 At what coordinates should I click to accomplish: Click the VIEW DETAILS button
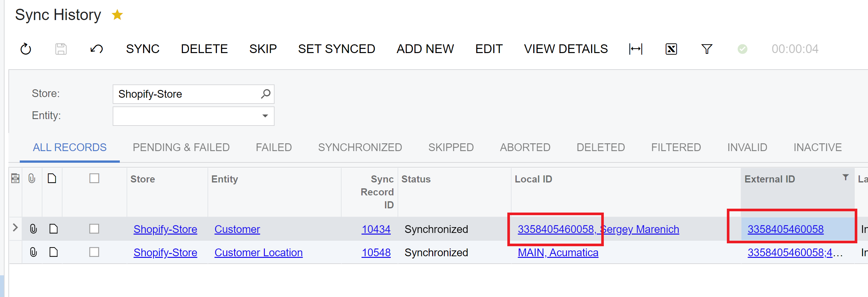pos(566,49)
